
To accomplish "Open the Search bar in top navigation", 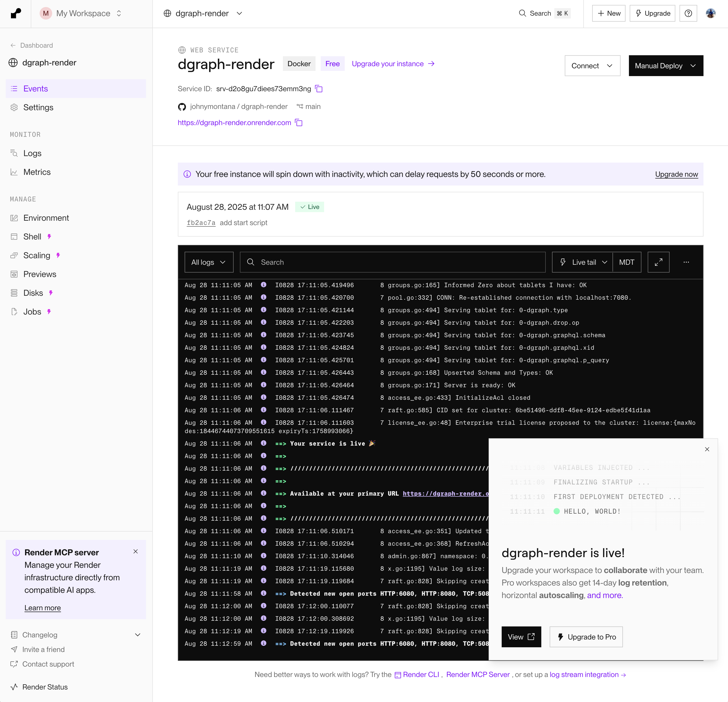I will 544,13.
